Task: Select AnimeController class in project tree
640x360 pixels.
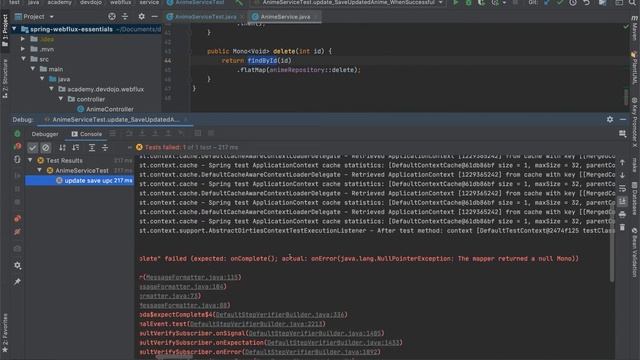Action: click(105, 109)
